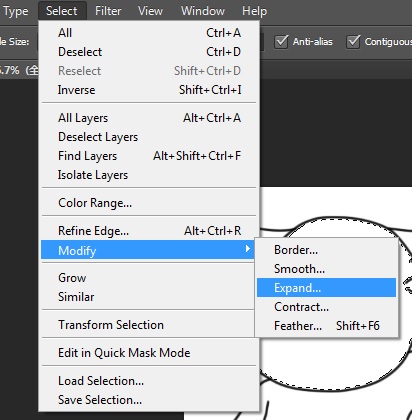Open the Window menu
412x420 pixels.
203,11
